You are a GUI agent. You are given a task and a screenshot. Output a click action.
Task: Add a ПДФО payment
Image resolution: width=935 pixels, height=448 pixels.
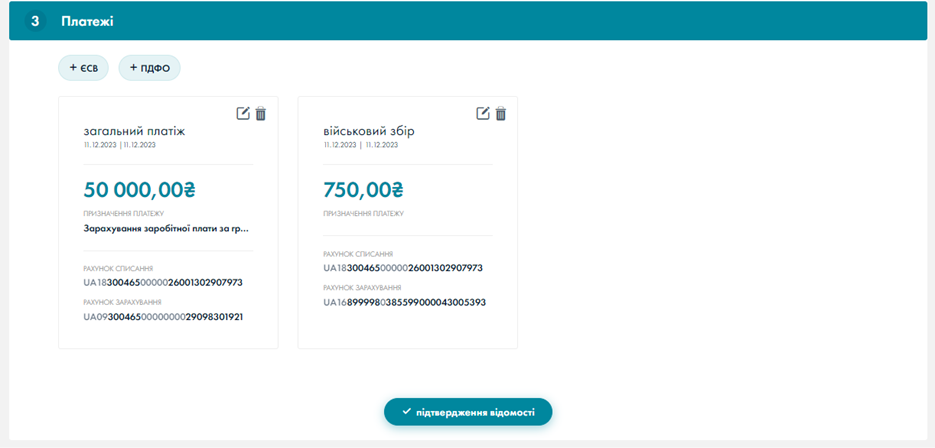tap(149, 68)
